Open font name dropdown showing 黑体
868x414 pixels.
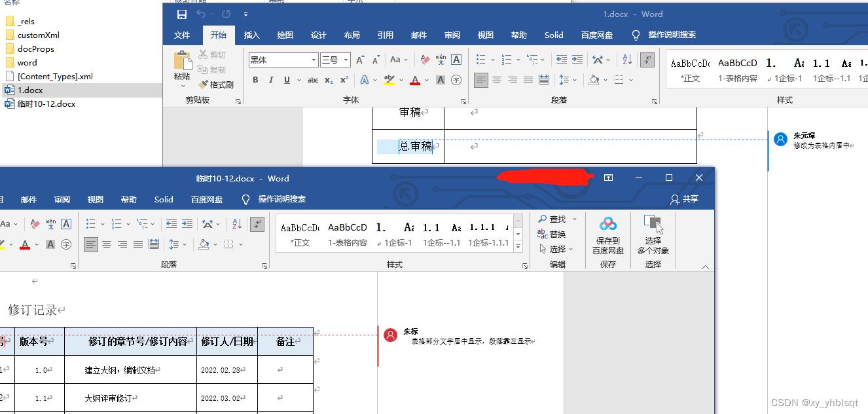(x=314, y=60)
